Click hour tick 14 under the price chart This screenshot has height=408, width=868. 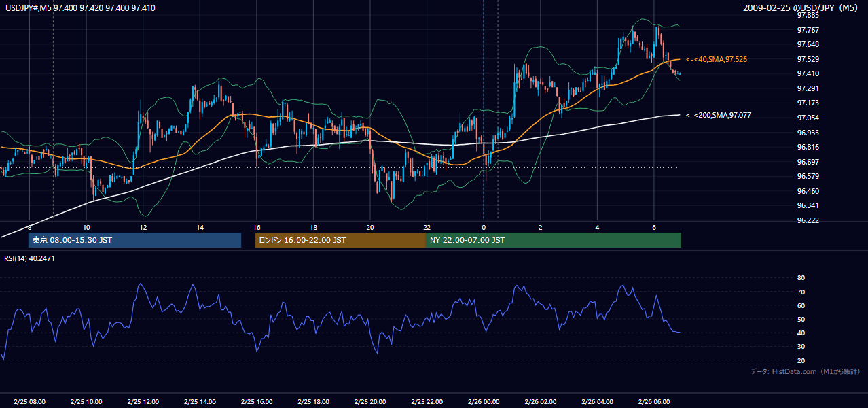click(200, 227)
